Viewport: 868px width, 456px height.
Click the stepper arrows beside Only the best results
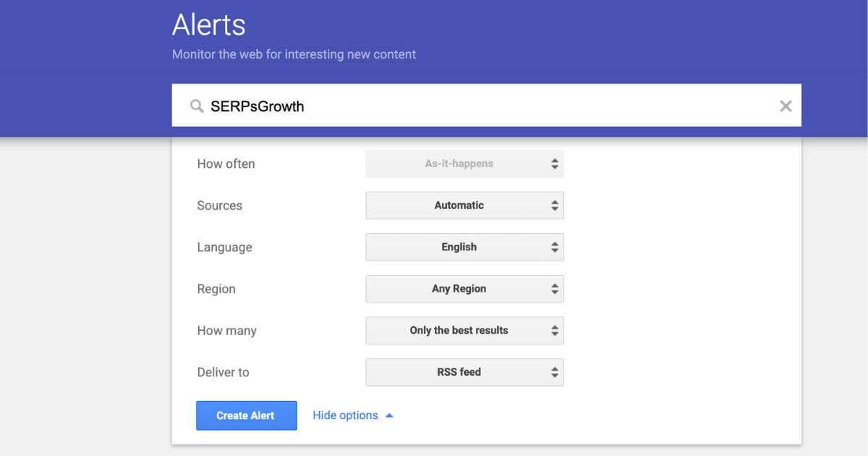coord(555,330)
